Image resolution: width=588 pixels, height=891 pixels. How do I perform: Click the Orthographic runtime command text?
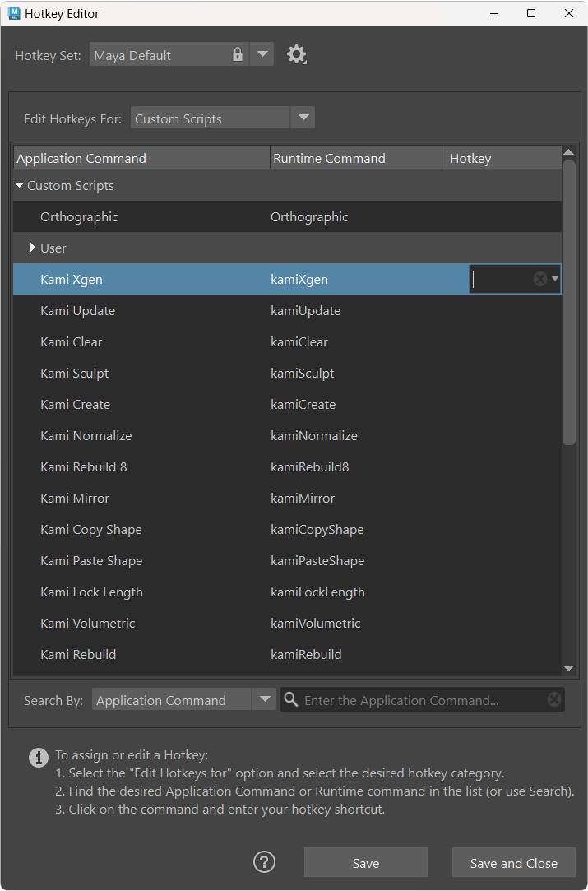(x=309, y=217)
